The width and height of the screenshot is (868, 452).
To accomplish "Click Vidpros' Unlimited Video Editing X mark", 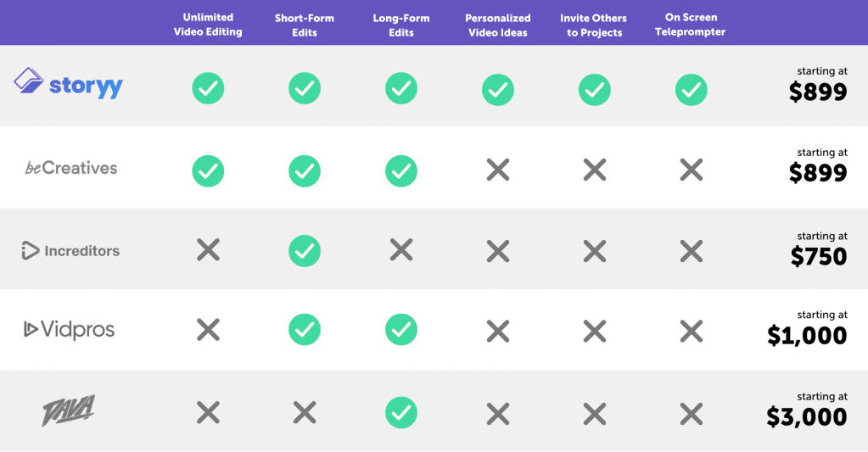I will tap(208, 331).
